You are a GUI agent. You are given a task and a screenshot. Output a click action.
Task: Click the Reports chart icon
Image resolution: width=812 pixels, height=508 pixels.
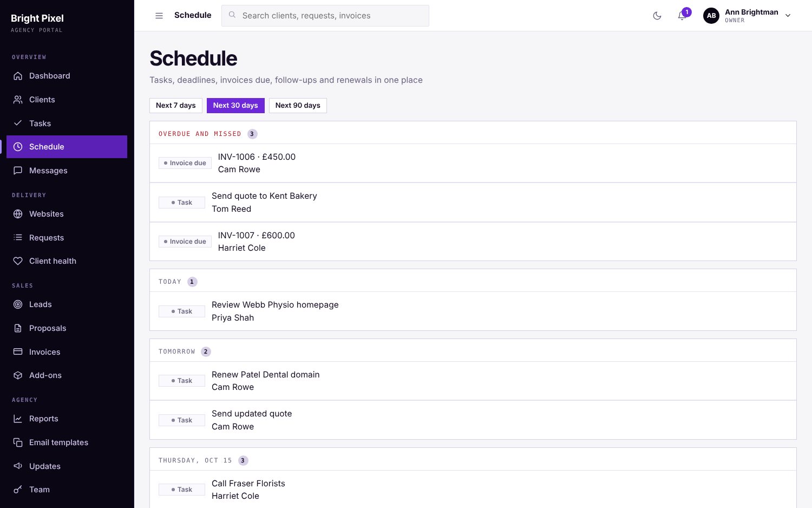pos(18,419)
